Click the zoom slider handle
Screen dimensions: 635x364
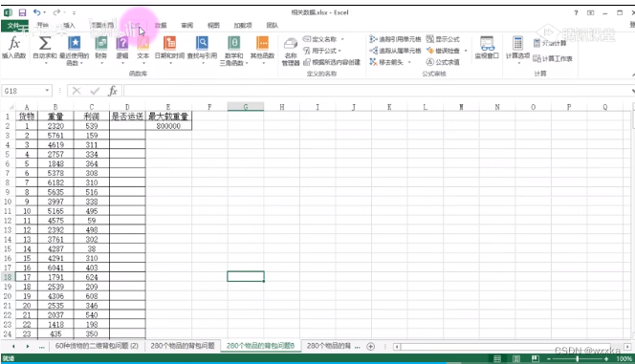(577, 358)
